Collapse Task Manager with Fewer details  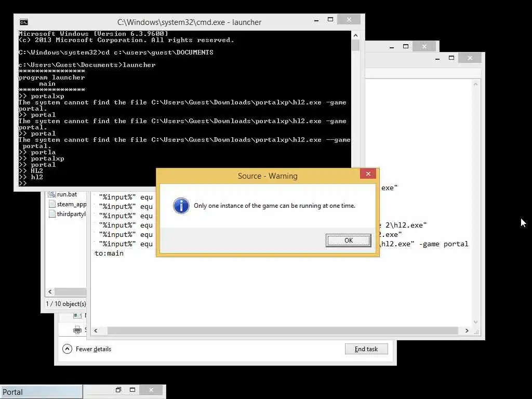click(87, 349)
